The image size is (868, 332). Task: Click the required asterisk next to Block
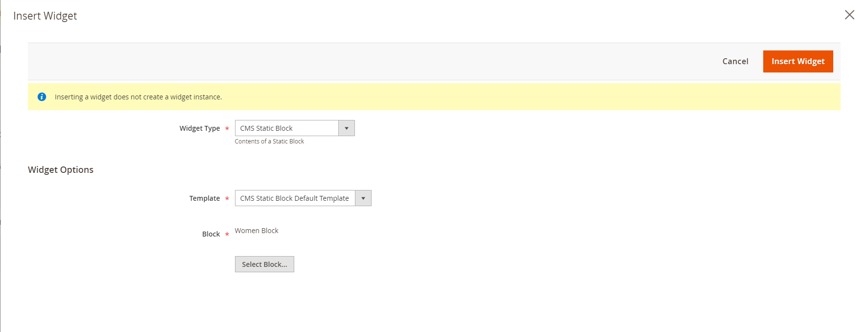[227, 235]
